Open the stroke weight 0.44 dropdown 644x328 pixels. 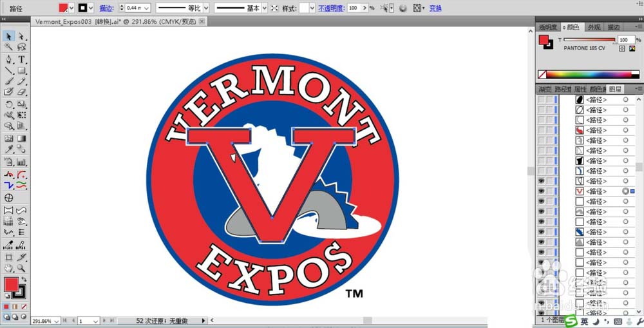coord(147,8)
